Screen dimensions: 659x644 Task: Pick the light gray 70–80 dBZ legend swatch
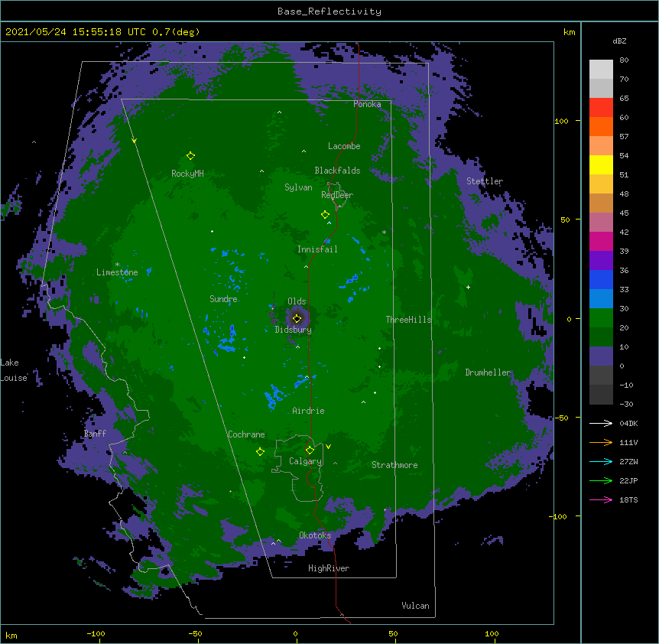click(601, 70)
